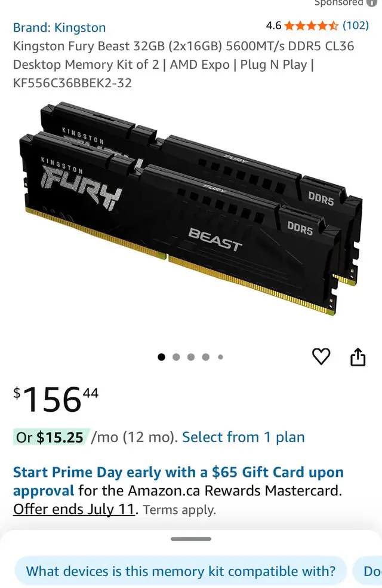The height and width of the screenshot is (588, 382).
Task: Click the $156.44 price
Action: tap(56, 400)
